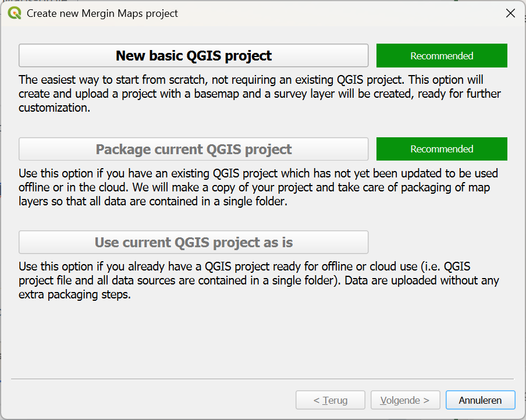
Task: Click the description about packaging map layers
Action: pos(250,187)
